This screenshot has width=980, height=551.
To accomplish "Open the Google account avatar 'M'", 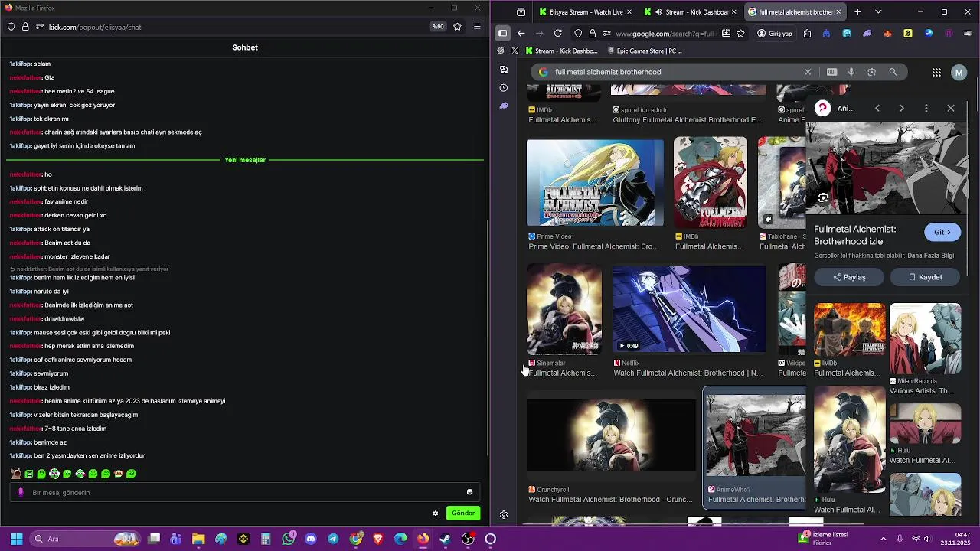I will [959, 73].
